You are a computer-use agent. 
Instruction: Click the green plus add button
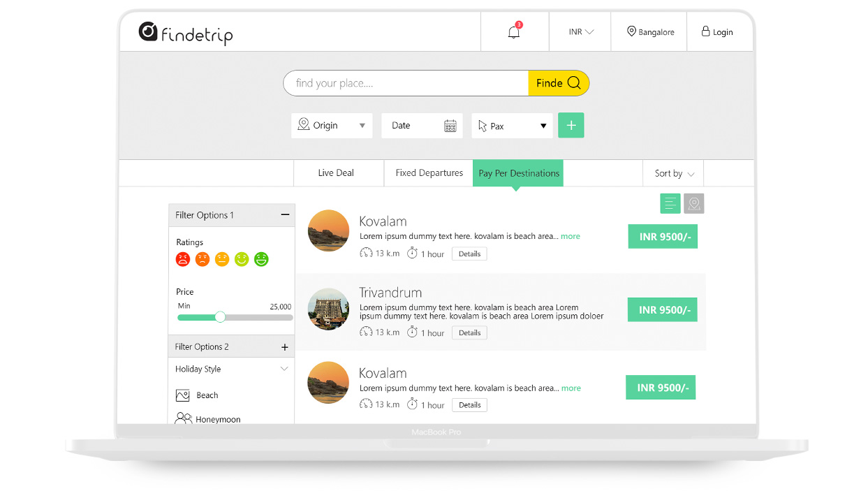pyautogui.click(x=571, y=126)
